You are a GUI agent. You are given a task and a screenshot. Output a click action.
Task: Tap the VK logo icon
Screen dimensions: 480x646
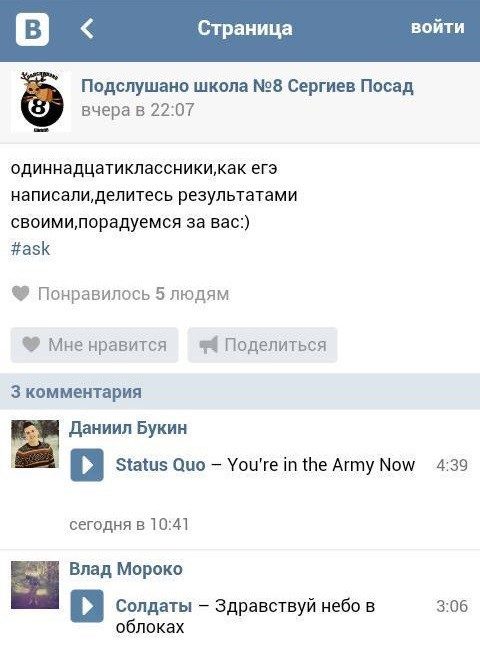tap(33, 29)
